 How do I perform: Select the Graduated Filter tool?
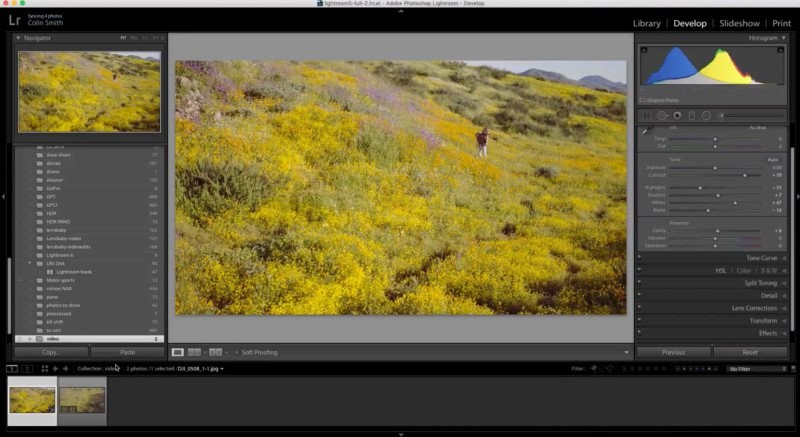point(691,116)
